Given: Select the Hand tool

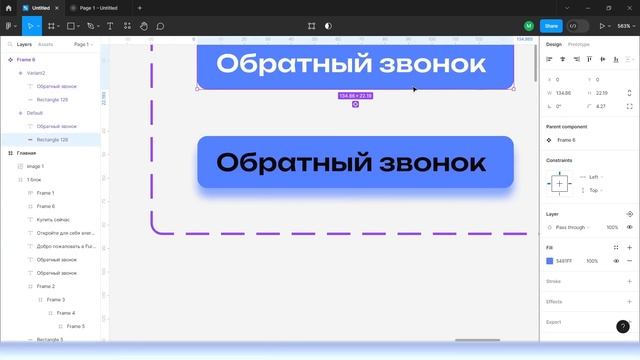Looking at the screenshot, I should (144, 26).
